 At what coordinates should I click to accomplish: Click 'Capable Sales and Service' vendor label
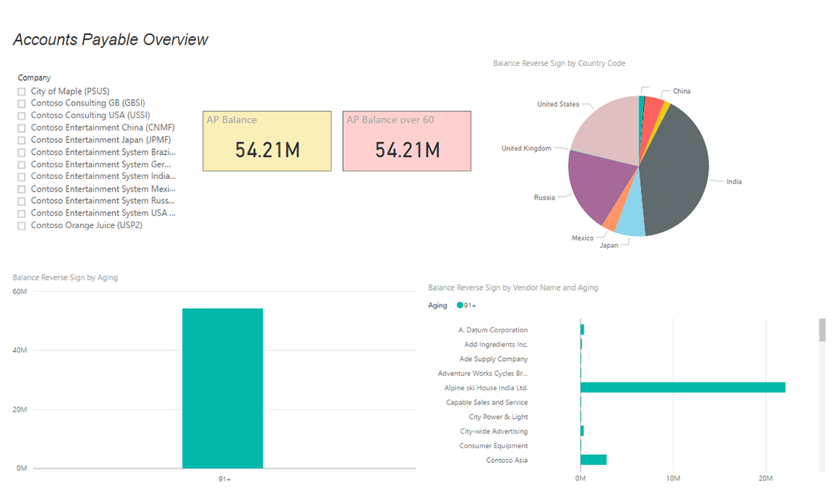(487, 402)
